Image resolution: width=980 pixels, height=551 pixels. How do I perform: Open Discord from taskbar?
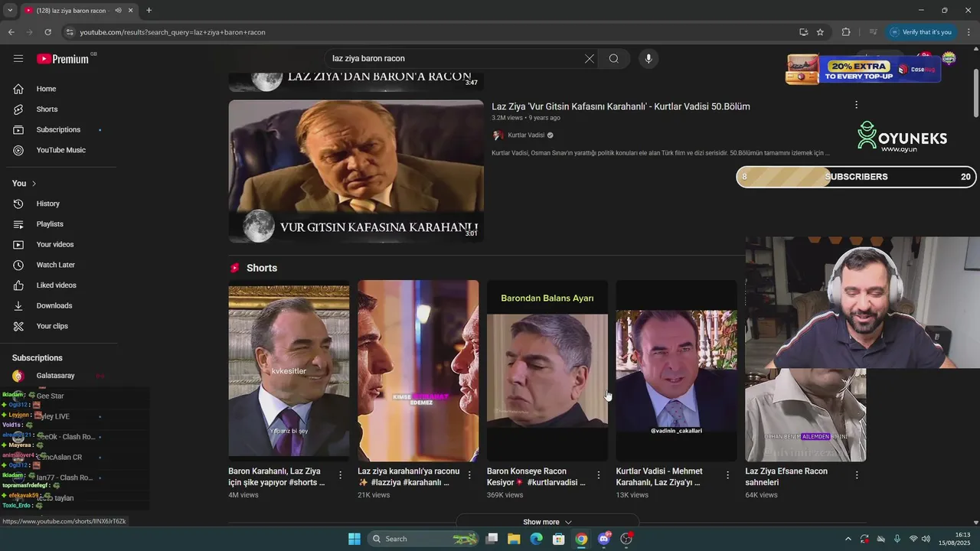pos(604,539)
